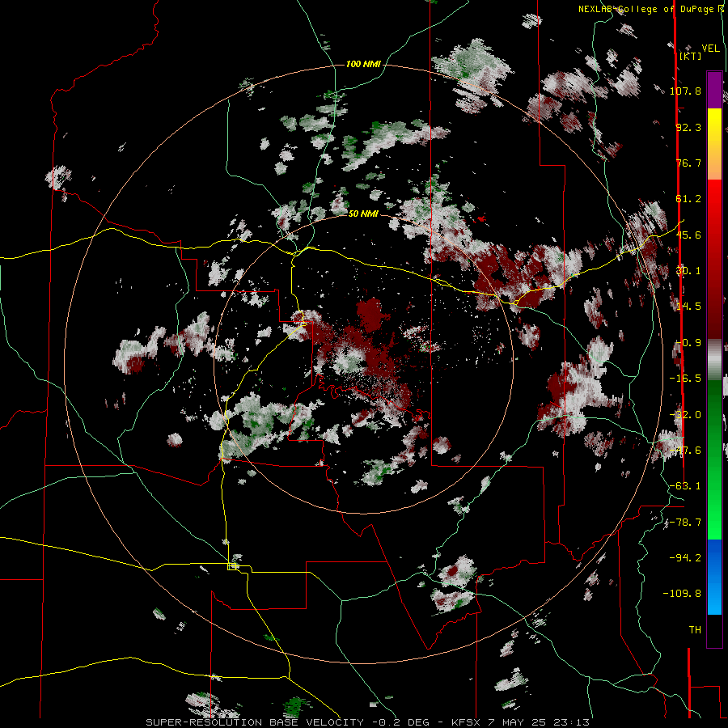The height and width of the screenshot is (728, 728).
Task: Click the Super-Resolution Base Velocity caption
Action: (368, 722)
